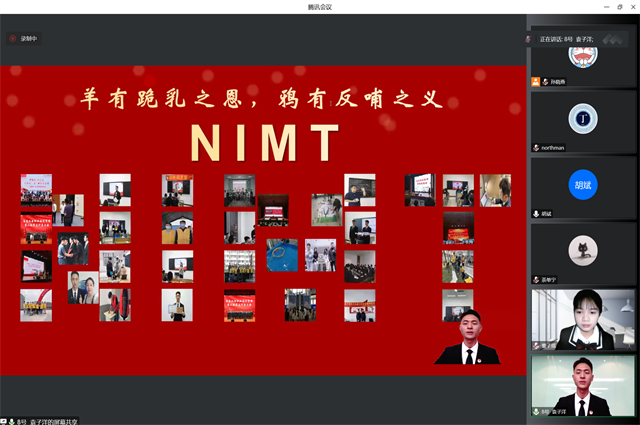The height and width of the screenshot is (425, 640).
Task: Click the NIMT title on shared slide
Action: coord(266,142)
